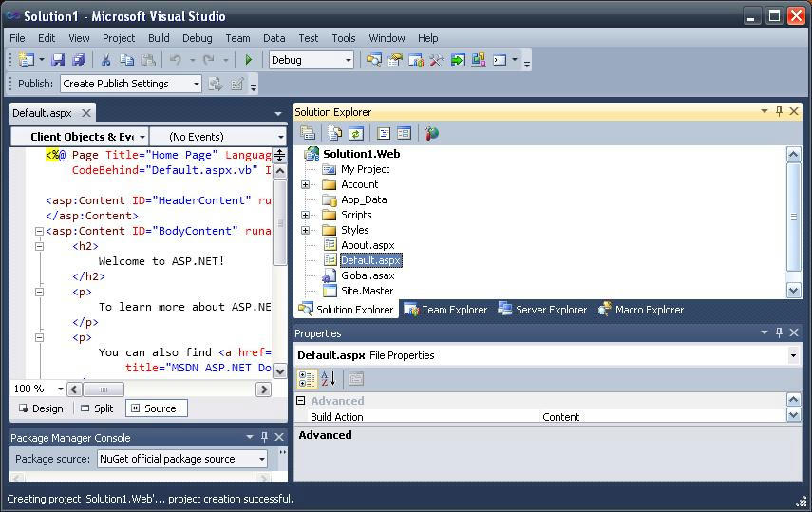
Task: Click the Command Window toolbar icon
Action: tap(500, 60)
